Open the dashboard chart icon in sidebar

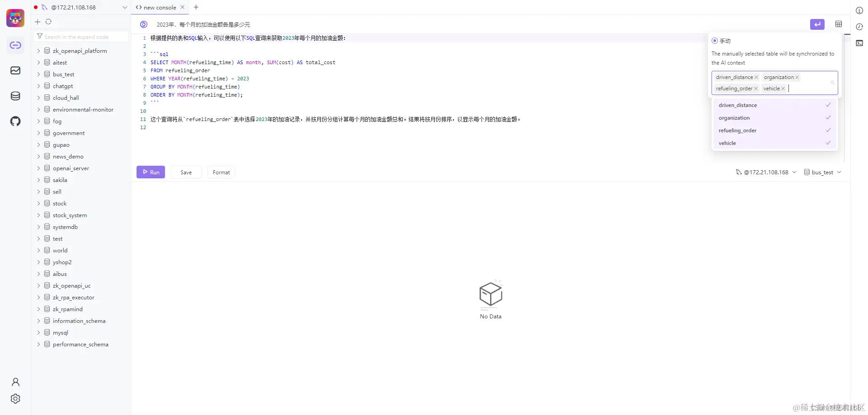pyautogui.click(x=15, y=70)
